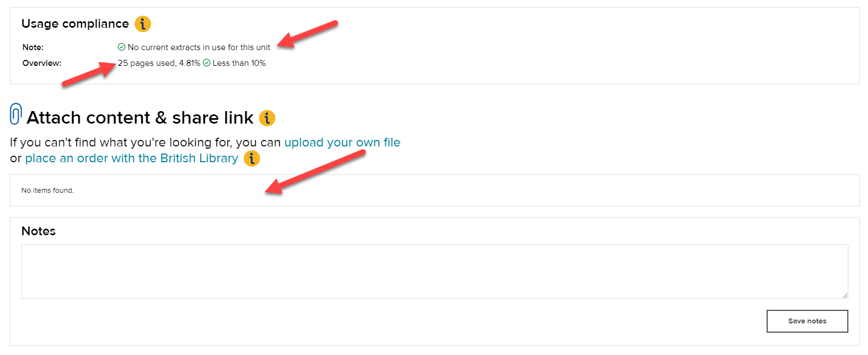Click the Attach content & share link heading
This screenshot has width=868, height=355.
(140, 118)
